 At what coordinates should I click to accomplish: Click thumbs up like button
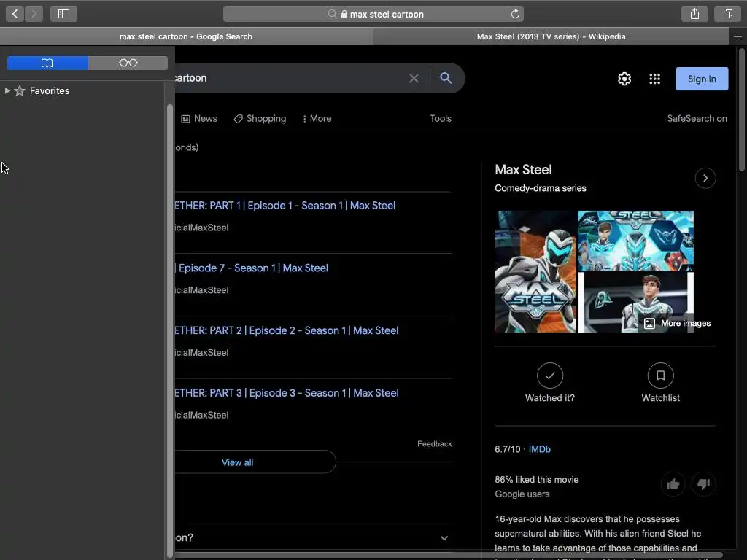pos(673,484)
